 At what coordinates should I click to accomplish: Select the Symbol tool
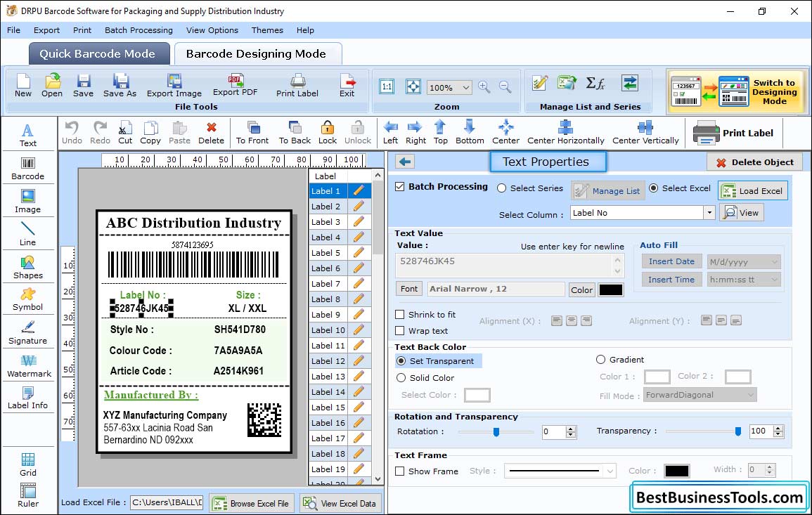click(28, 300)
